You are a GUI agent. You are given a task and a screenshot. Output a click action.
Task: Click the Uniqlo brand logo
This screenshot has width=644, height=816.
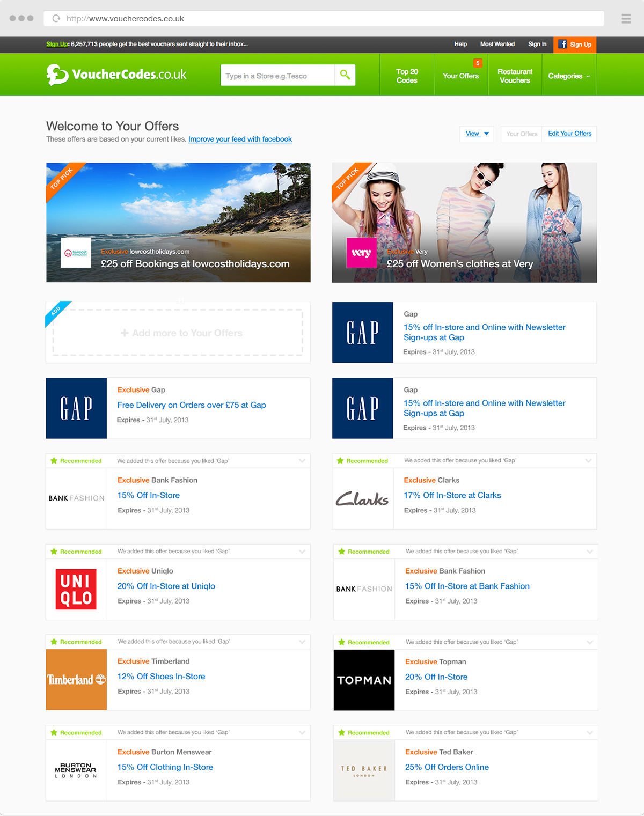tap(76, 589)
